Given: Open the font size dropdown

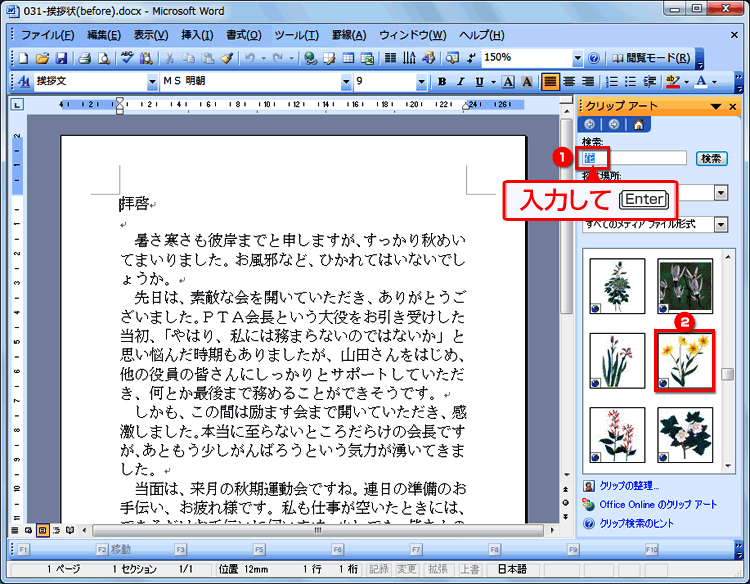Looking at the screenshot, I should [x=421, y=82].
